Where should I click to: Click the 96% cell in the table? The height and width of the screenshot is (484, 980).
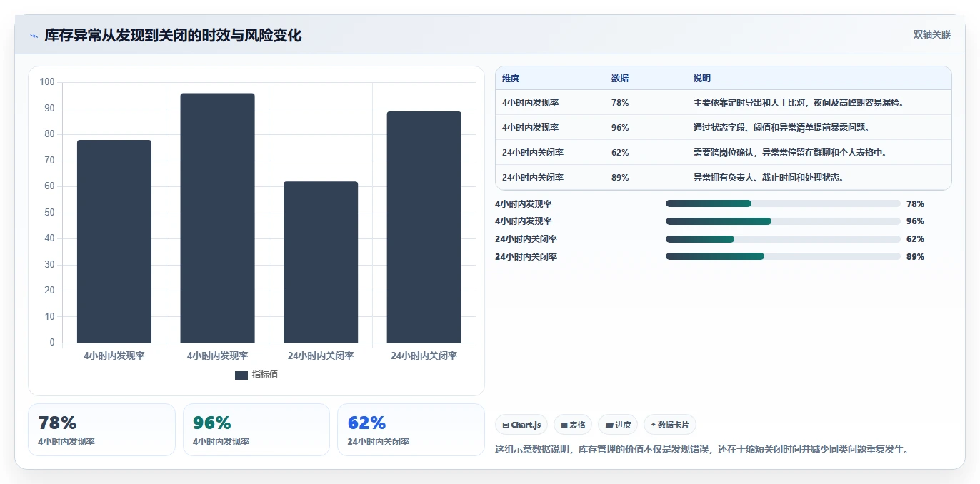point(620,128)
